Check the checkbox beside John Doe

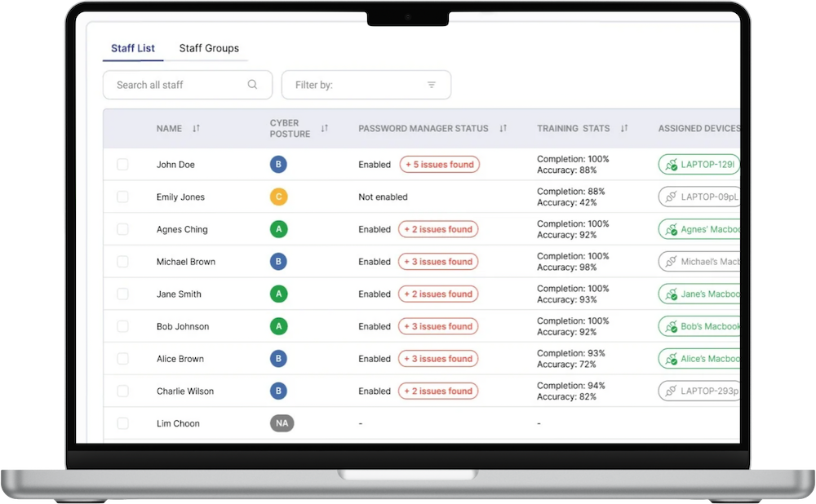coord(122,164)
